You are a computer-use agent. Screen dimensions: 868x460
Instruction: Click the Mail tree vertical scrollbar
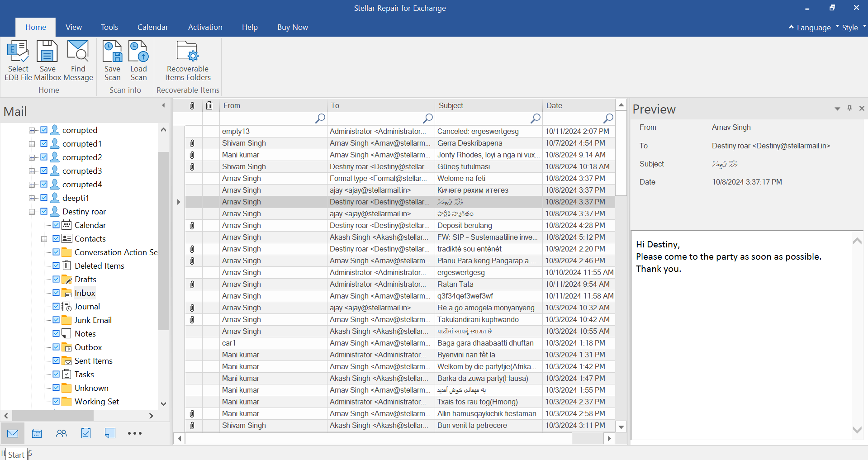click(x=163, y=240)
